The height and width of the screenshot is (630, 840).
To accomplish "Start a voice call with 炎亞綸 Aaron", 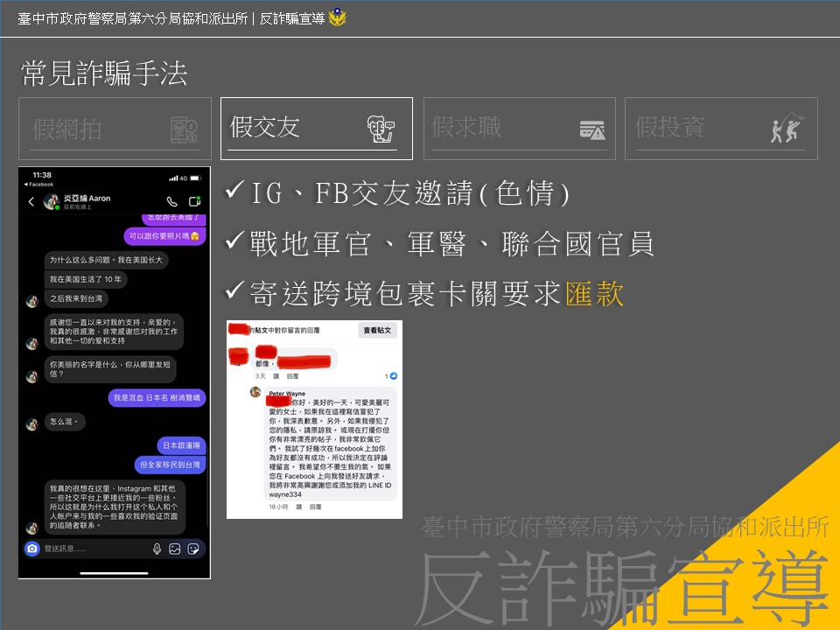I will [x=172, y=202].
